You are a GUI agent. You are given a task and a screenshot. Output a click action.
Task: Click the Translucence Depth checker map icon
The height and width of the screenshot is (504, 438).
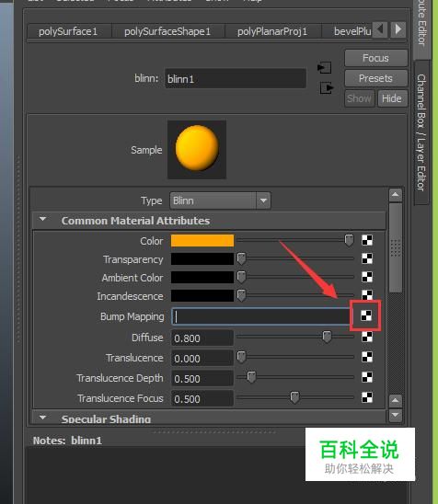coord(367,377)
